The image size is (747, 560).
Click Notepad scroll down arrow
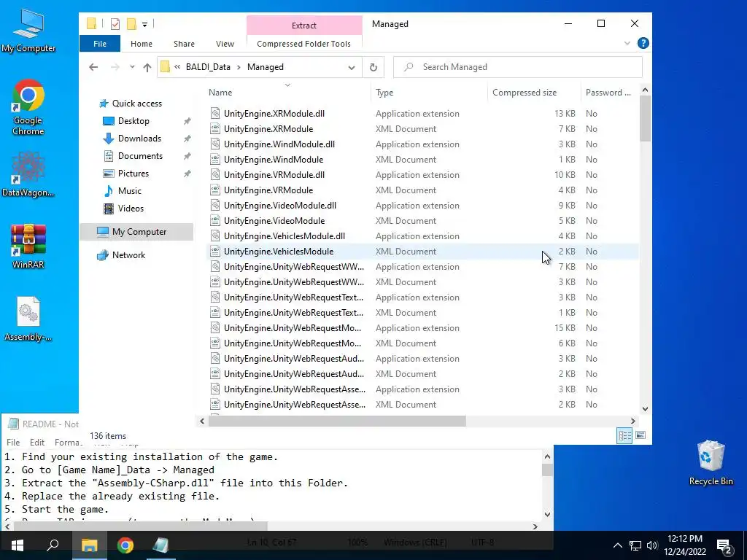(x=547, y=515)
